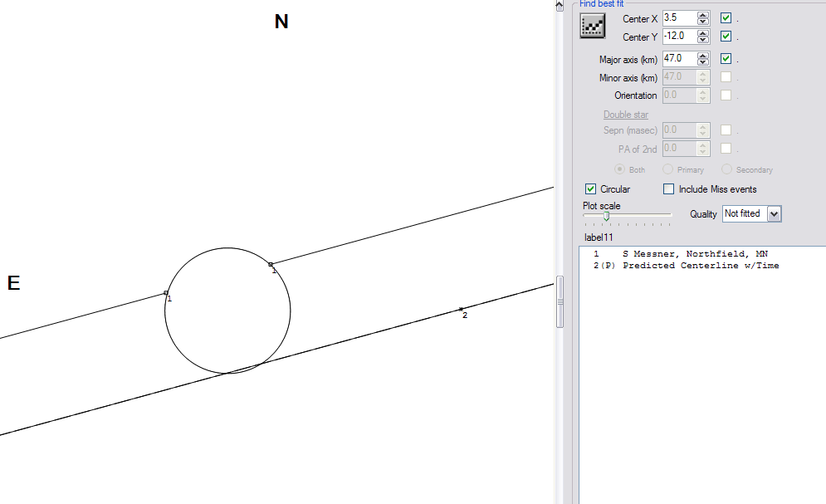826x504 pixels.
Task: Decrease Major axis value with down arrow
Action: pyautogui.click(x=703, y=62)
